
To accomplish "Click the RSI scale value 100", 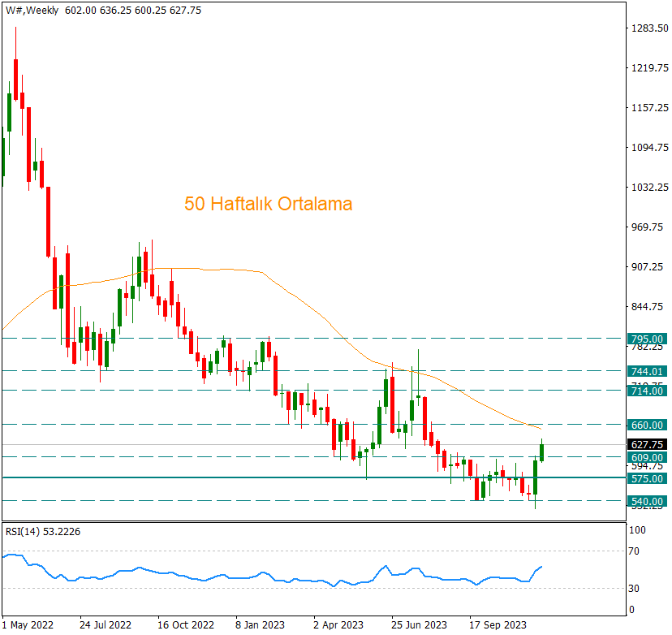I will pyautogui.click(x=637, y=530).
